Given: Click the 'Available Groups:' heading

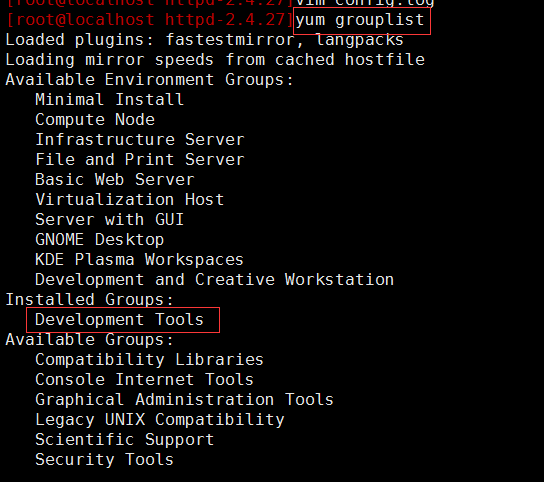Looking at the screenshot, I should point(89,339).
